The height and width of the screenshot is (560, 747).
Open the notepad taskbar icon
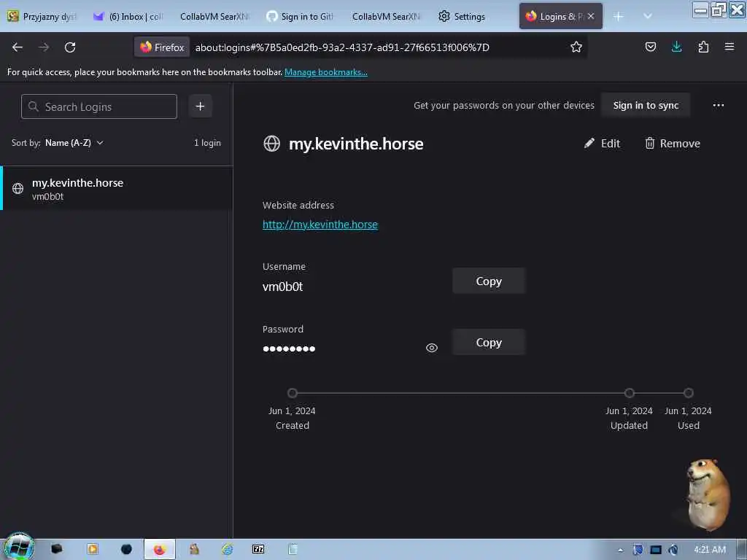(293, 550)
